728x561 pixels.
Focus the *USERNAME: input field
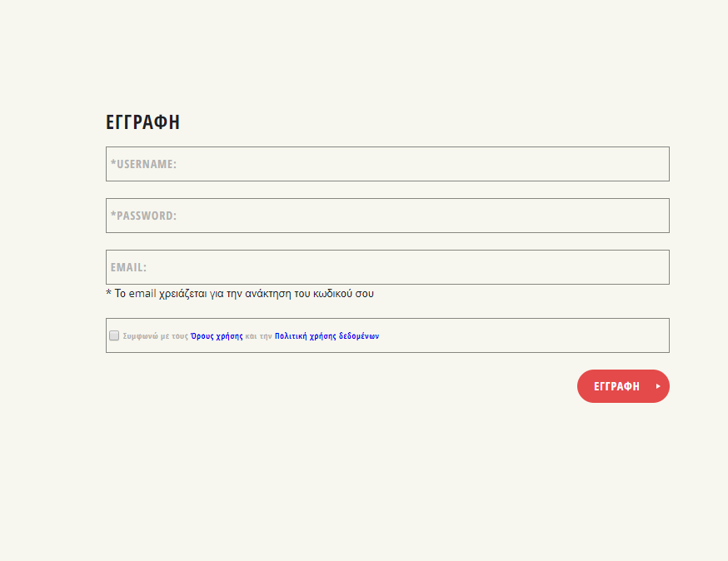click(387, 164)
